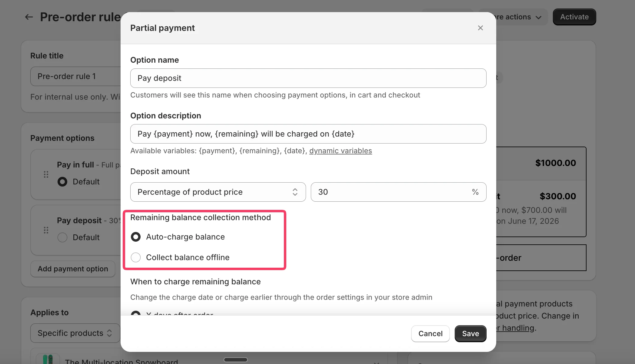Screen dimensions: 635x364
Task: Save the partial payment settings
Action: [x=470, y=334]
